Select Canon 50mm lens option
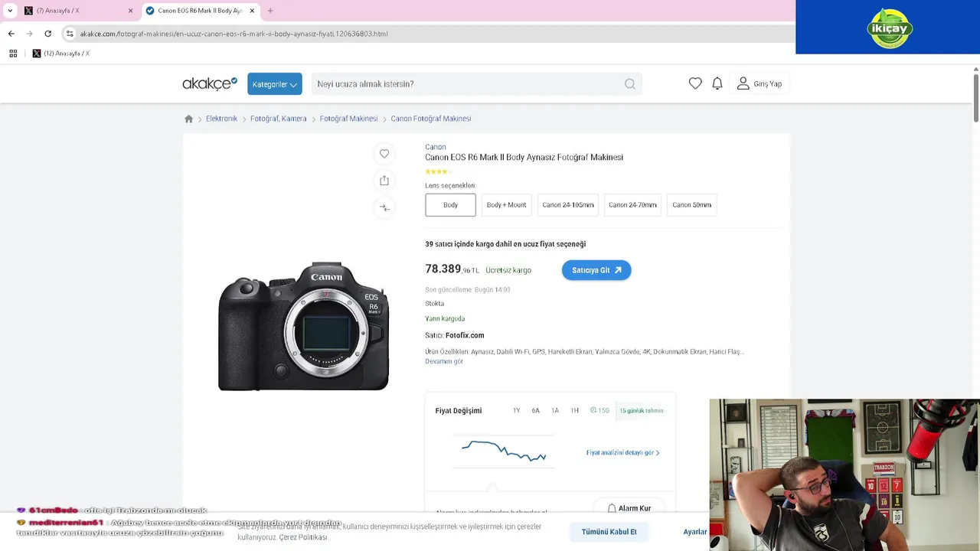This screenshot has height=551, width=980. point(691,205)
